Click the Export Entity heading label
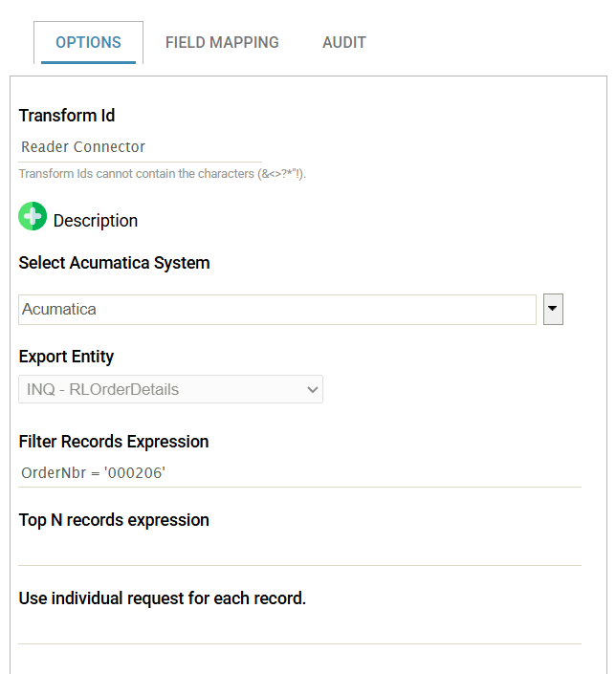Viewport: 616px width, 674px height. click(66, 357)
